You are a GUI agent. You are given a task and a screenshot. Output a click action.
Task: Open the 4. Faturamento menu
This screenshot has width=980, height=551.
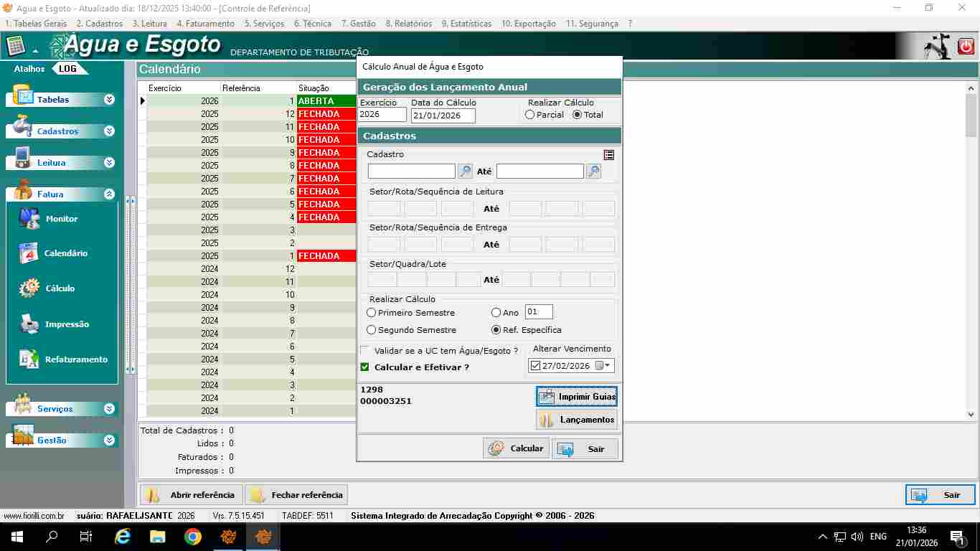205,24
